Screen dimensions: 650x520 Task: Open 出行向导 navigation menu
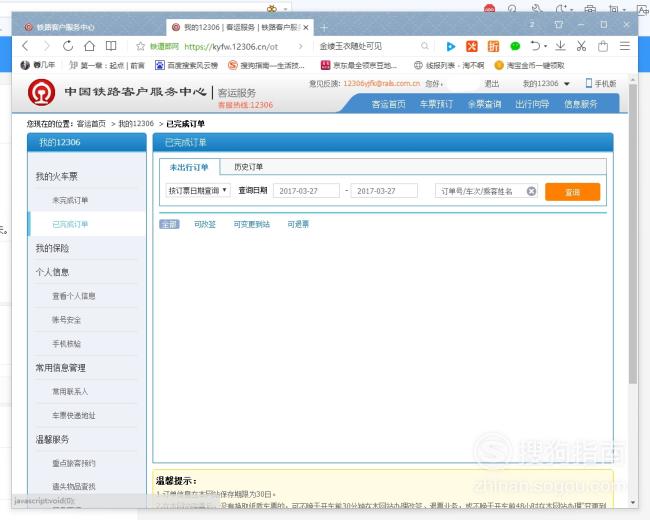tap(532, 104)
